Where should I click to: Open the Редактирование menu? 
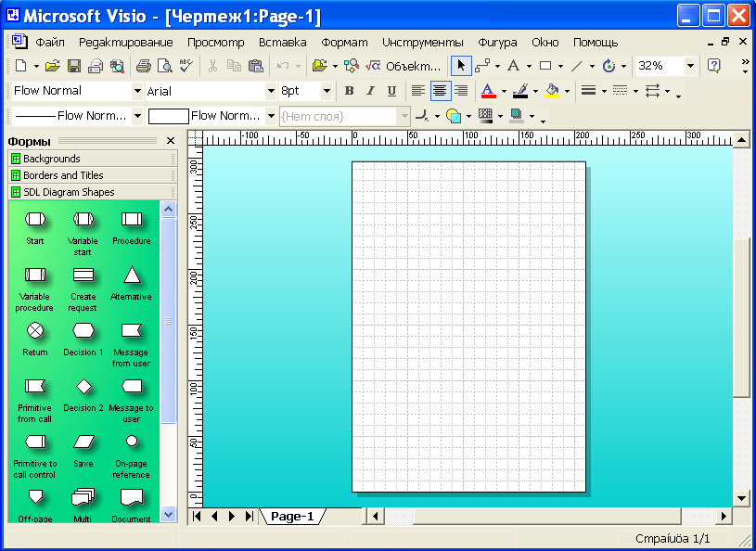pos(126,43)
